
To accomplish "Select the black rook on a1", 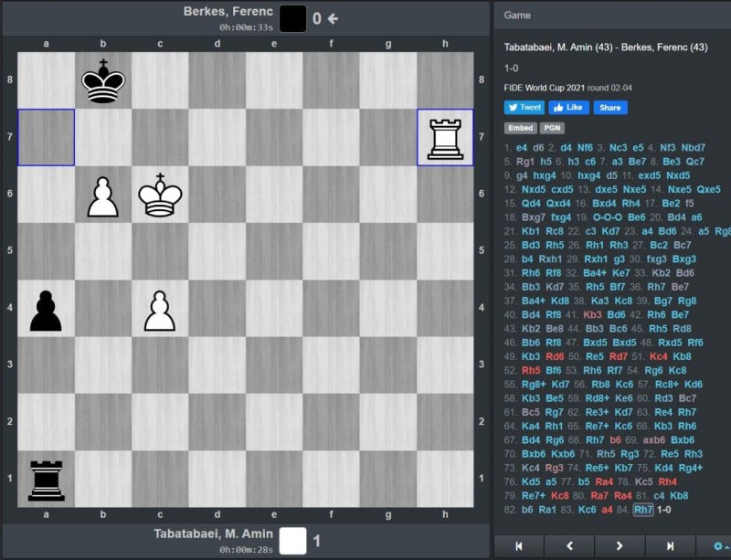I will 46,479.
